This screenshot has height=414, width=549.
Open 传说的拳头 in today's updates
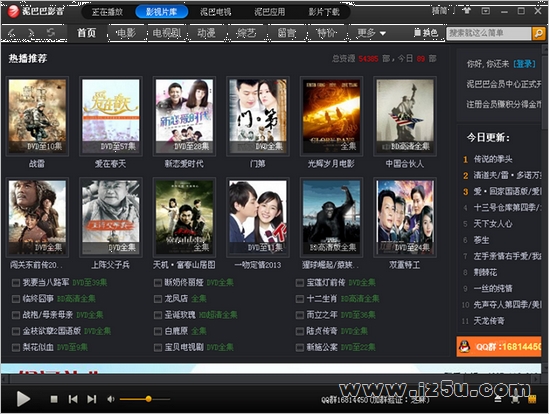(x=493, y=159)
